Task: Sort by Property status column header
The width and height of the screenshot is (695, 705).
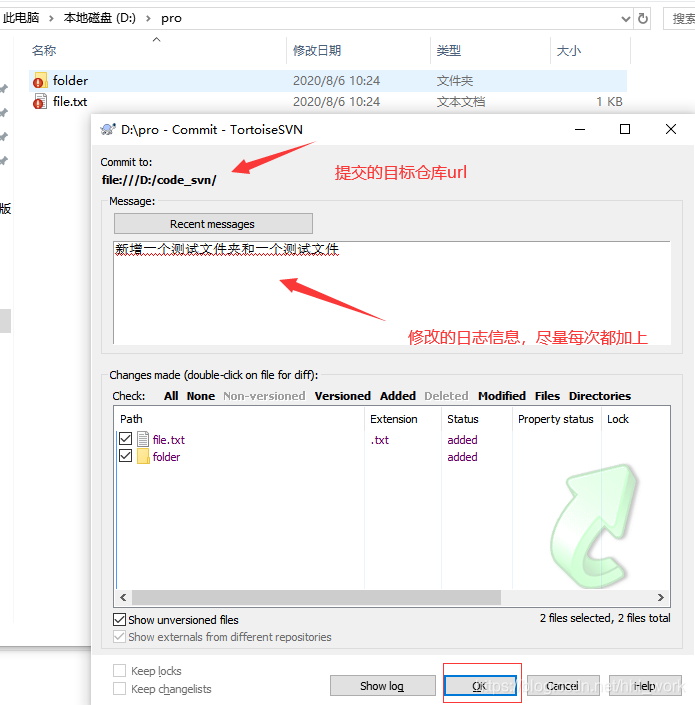Action: coord(557,419)
